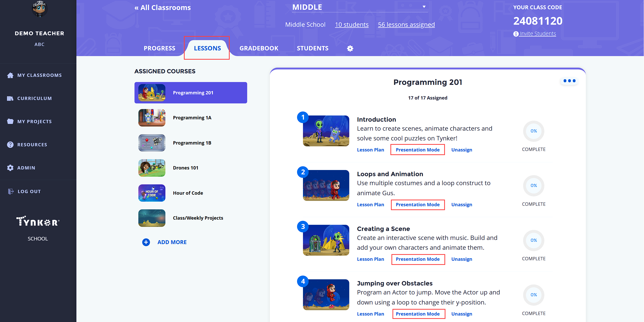The image size is (644, 322).
Task: Open Lesson Plan for Loops and Animation
Action: coord(370,204)
